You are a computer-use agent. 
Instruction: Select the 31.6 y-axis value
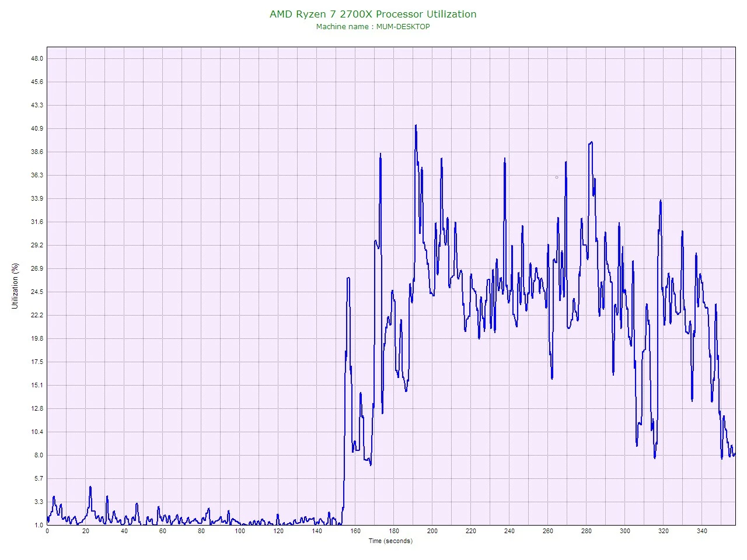coord(37,222)
